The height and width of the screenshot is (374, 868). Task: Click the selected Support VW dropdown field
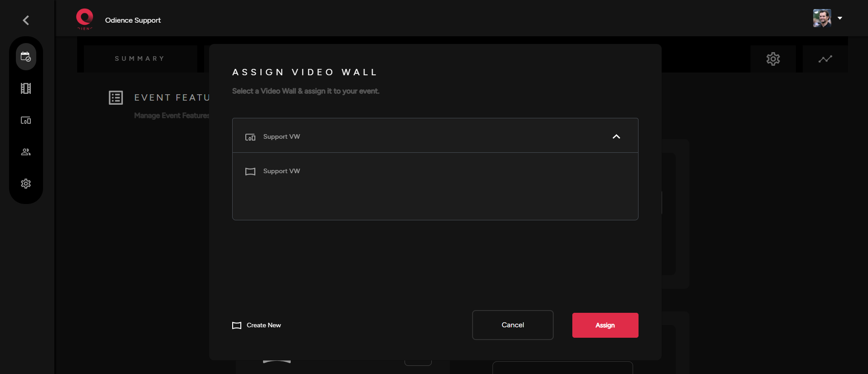point(426,136)
